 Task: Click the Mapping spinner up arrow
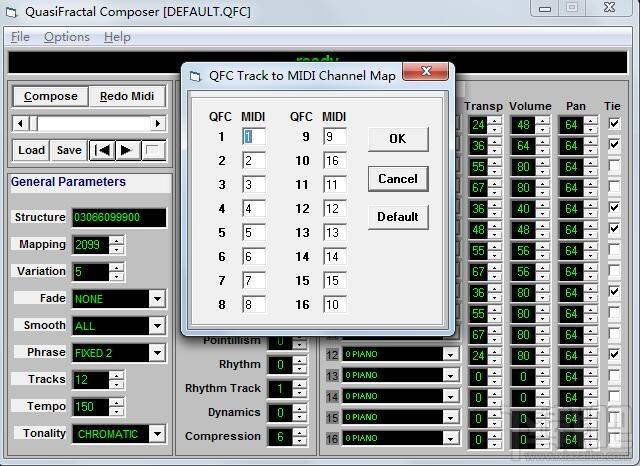[x=117, y=240]
